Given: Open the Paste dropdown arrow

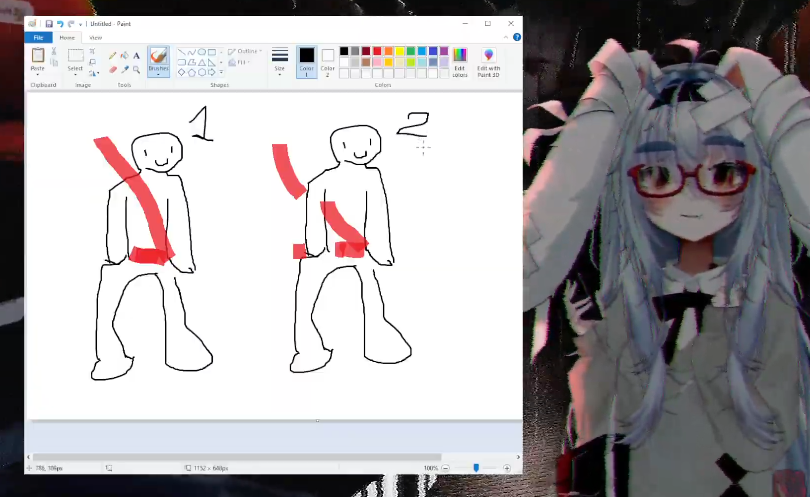Looking at the screenshot, I should (38, 73).
